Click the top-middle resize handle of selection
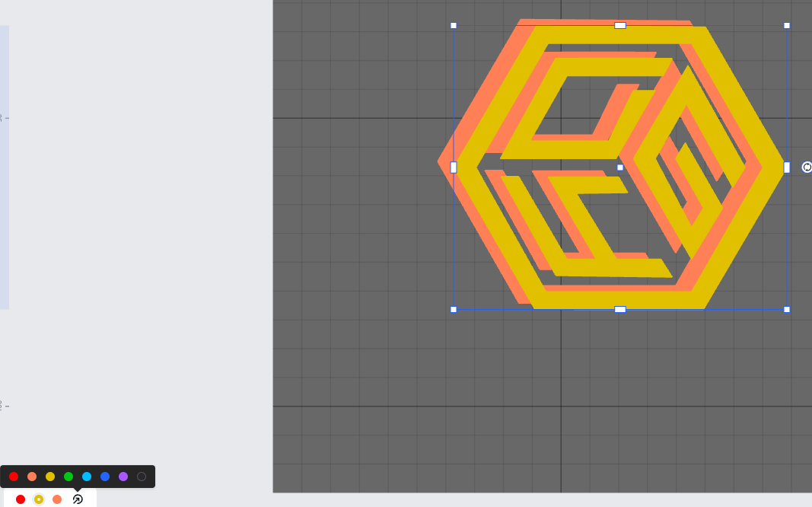This screenshot has width=812, height=507. point(620,26)
